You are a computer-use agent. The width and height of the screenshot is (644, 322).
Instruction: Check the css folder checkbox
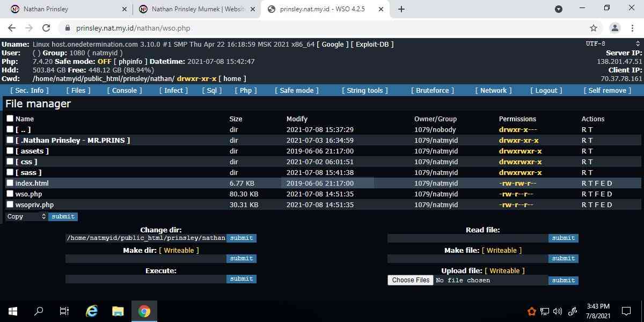pyautogui.click(x=10, y=162)
